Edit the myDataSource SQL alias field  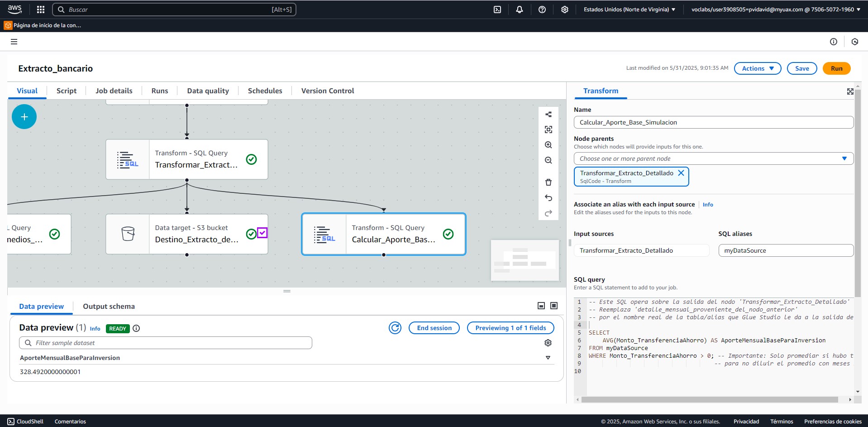click(786, 250)
